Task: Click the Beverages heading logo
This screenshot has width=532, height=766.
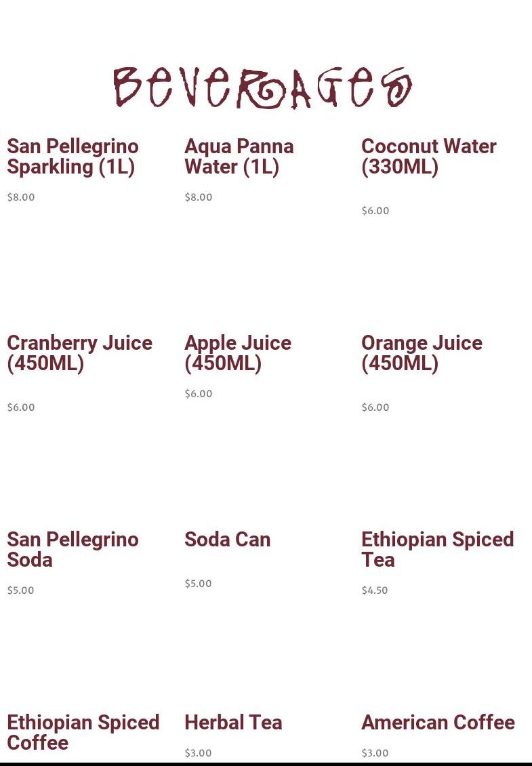Action: pyautogui.click(x=263, y=88)
